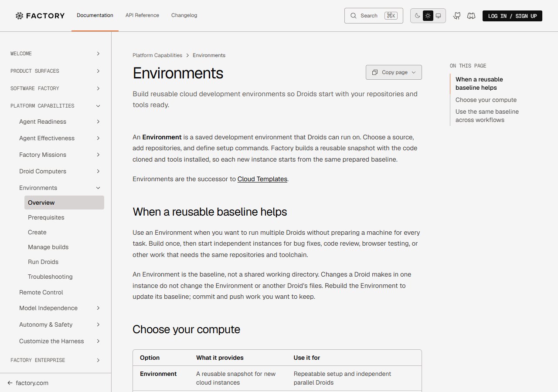Open the Discord icon link
558x392 pixels.
471,16
